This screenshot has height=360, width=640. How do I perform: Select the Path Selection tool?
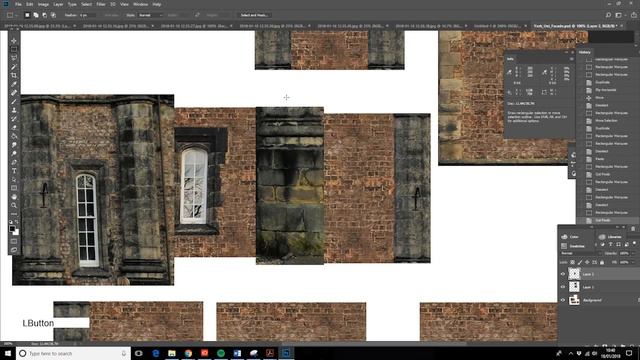[14, 179]
